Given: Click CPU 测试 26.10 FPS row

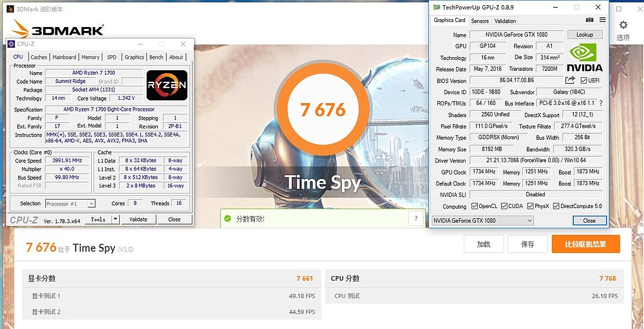Looking at the screenshot, I should point(475,296).
